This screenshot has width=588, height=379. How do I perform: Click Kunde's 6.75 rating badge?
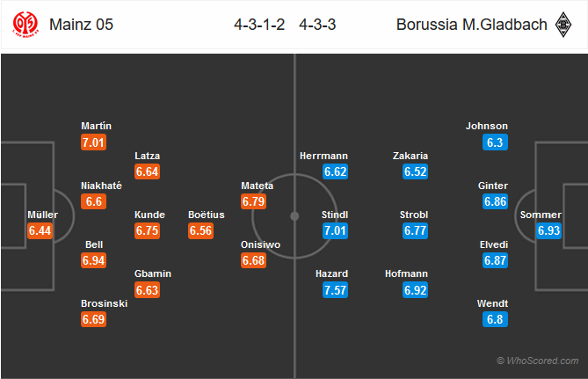click(147, 230)
